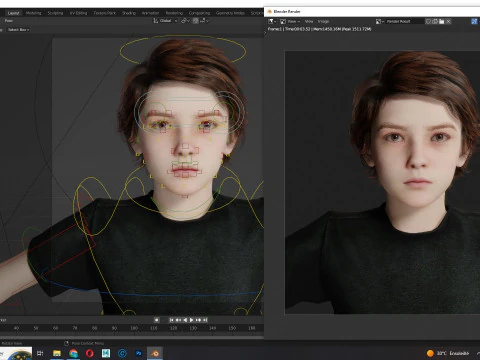
Task: Open the editor type dropdown in Blender Render window
Action: pos(272,21)
